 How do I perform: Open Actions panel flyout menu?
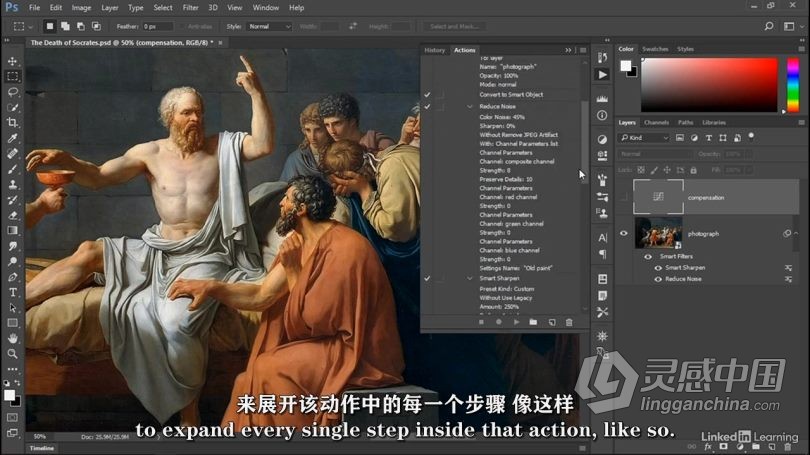point(583,50)
